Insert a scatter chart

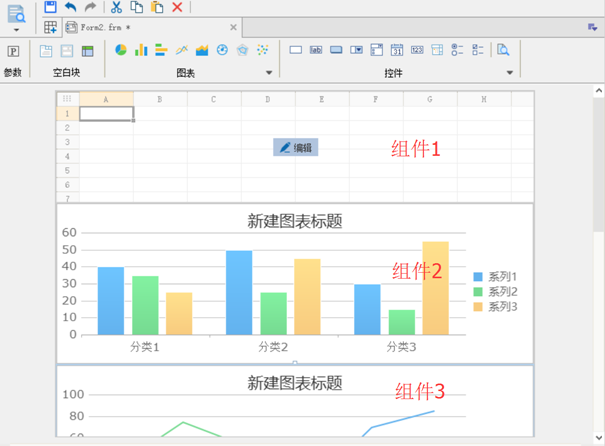pos(263,50)
